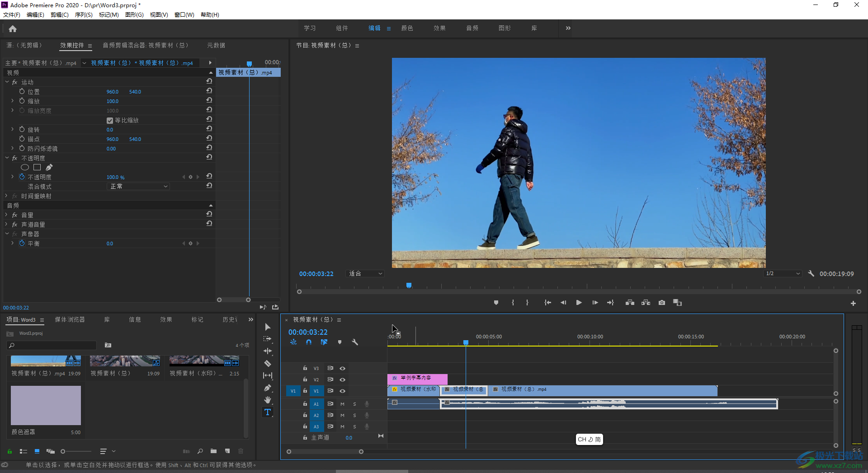Open the 序列(S) menu

point(84,15)
